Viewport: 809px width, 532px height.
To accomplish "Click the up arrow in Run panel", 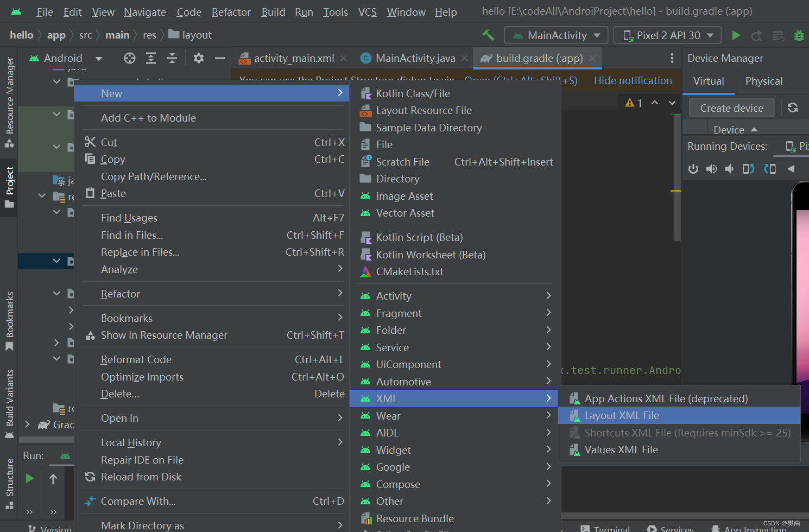I will 53,478.
